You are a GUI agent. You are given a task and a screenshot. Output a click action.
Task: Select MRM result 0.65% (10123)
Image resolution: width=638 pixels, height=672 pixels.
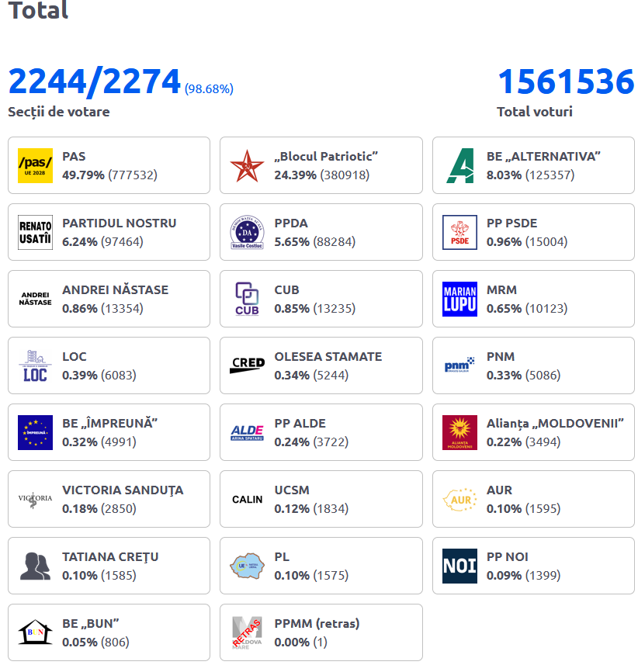tap(527, 309)
